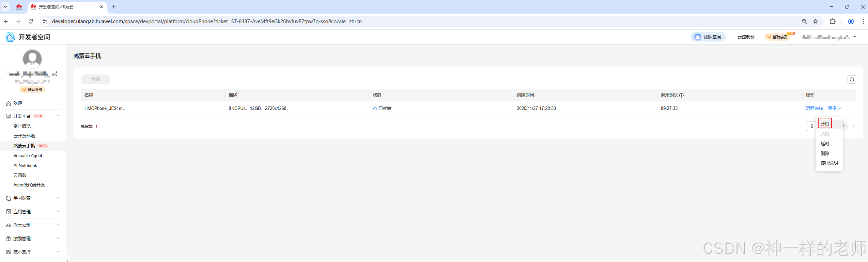Image resolution: width=868 pixels, height=262 pixels.
Task: Open 云开发环境 in the sidebar
Action: (x=24, y=136)
